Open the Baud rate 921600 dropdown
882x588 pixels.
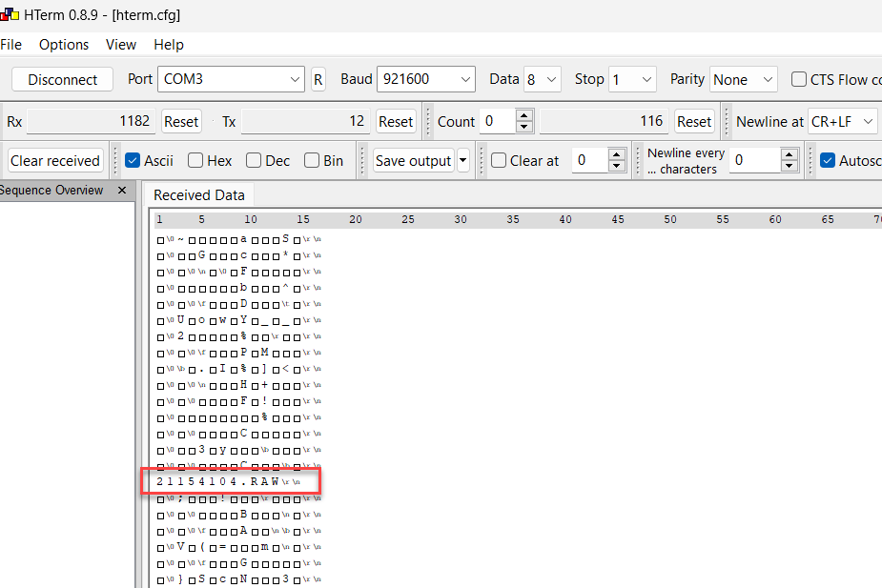click(x=426, y=80)
